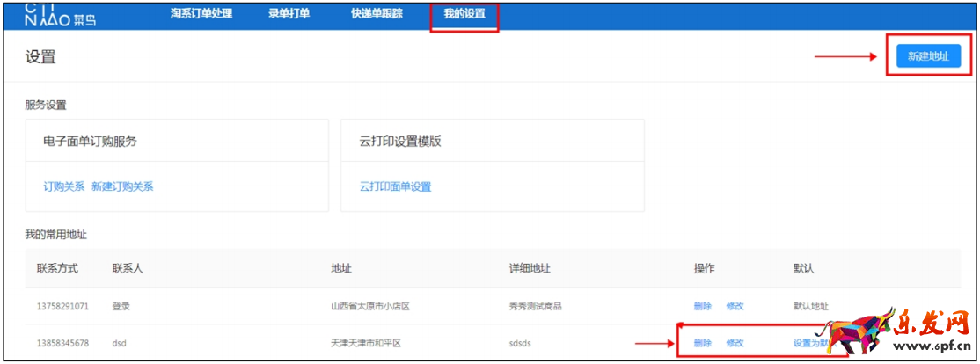Go to the 快递单跟踪 tab
This screenshot has width=980, height=364.
377,14
